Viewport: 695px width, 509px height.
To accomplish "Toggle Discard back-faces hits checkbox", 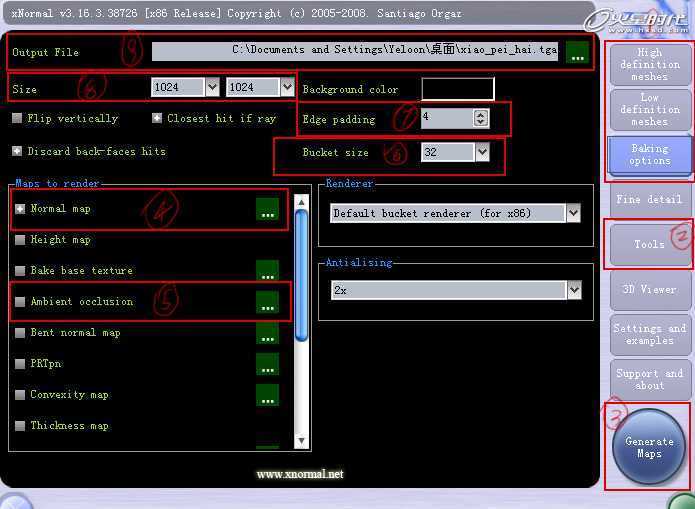I will point(17,151).
